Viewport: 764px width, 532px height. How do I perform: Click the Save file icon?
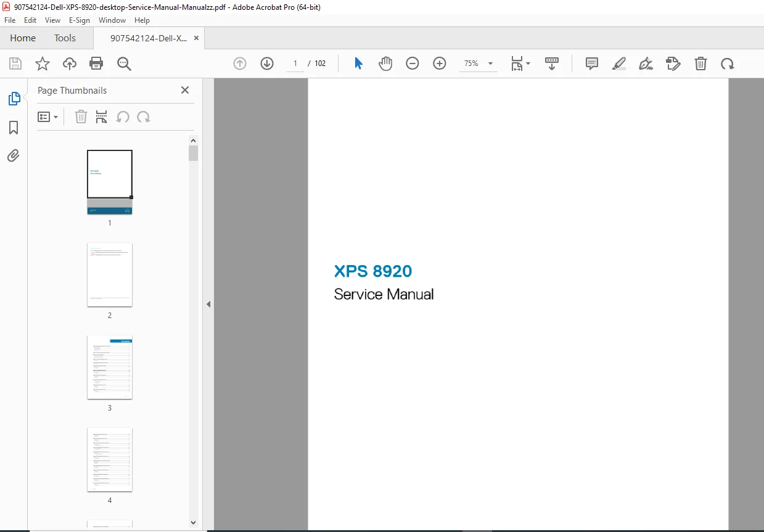pyautogui.click(x=15, y=63)
